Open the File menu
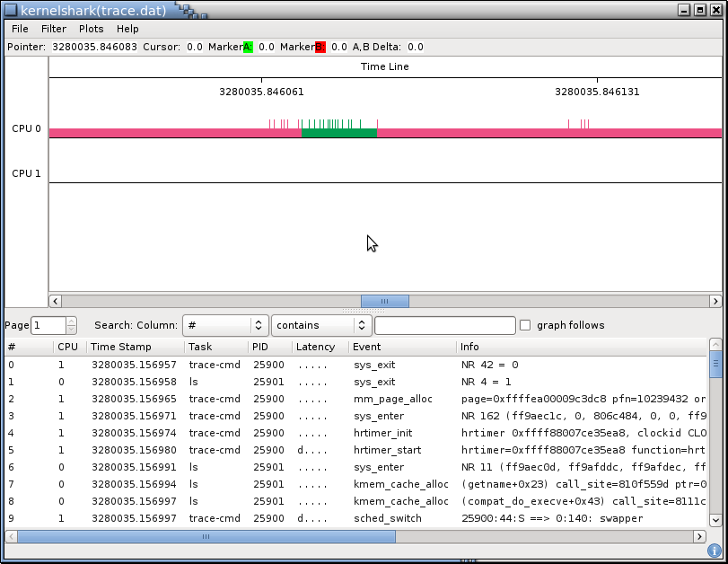Image resolution: width=728 pixels, height=564 pixels. click(x=20, y=29)
